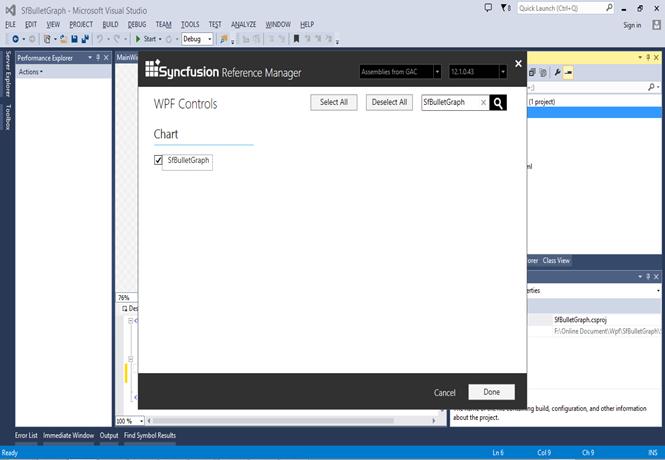This screenshot has width=665, height=460.
Task: Click the Undo toolbar icon
Action: [99, 39]
